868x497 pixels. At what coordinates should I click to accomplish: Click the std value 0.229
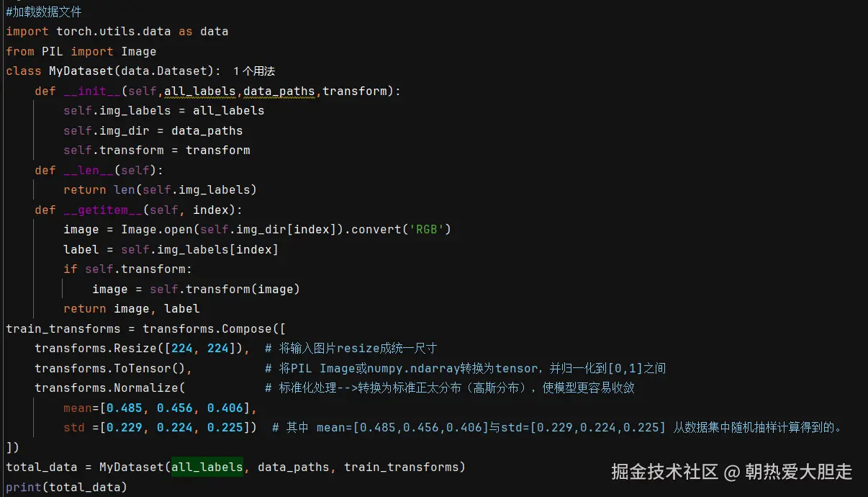(x=125, y=427)
